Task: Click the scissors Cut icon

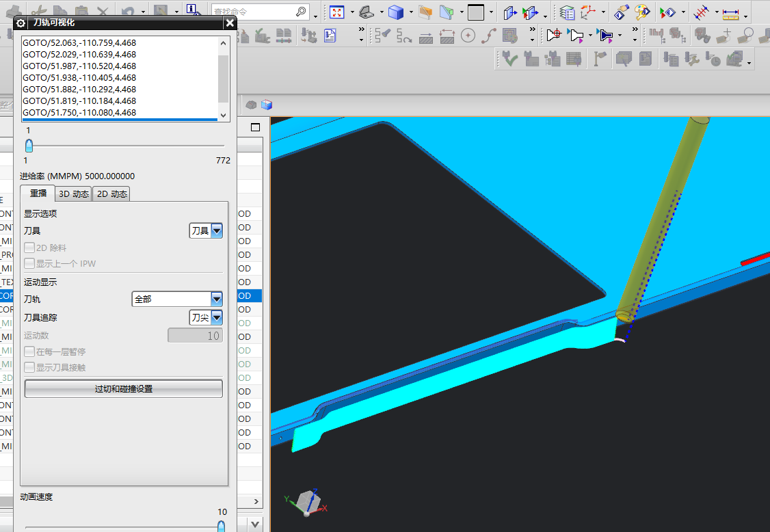Action: click(39, 11)
